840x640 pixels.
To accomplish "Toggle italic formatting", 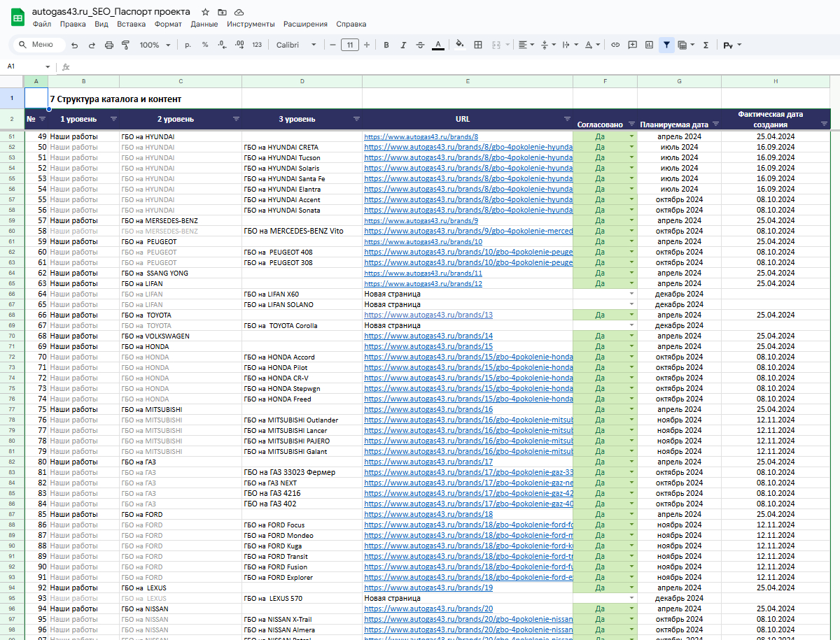I will 402,45.
